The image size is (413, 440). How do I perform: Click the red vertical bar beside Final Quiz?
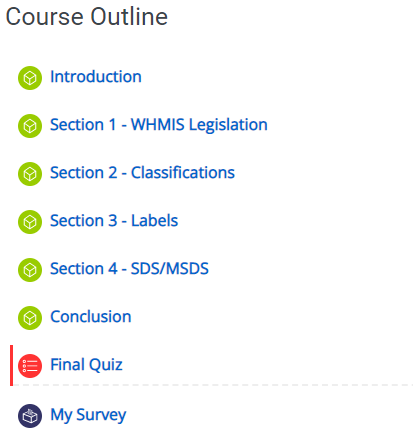12,365
